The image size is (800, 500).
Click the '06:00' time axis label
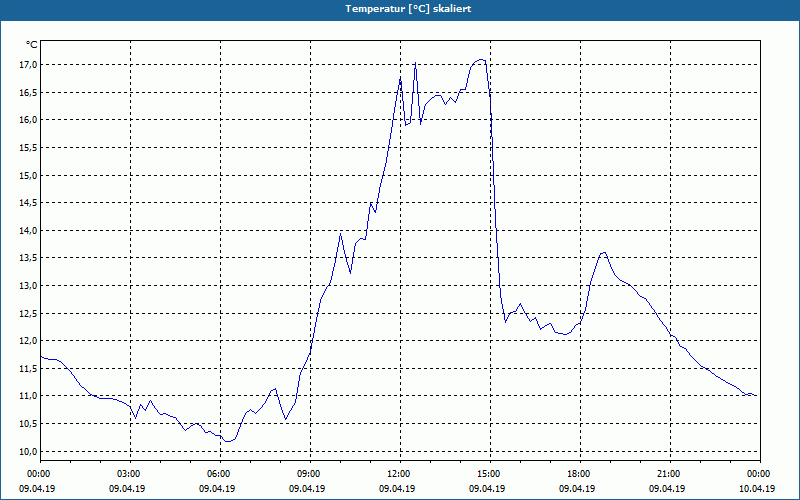pyautogui.click(x=220, y=474)
